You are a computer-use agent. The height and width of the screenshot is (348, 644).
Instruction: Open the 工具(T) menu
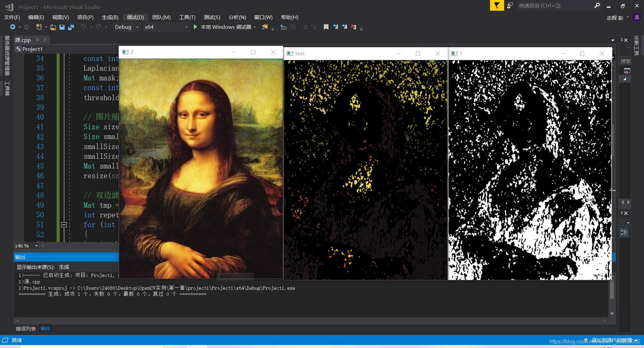pyautogui.click(x=187, y=17)
